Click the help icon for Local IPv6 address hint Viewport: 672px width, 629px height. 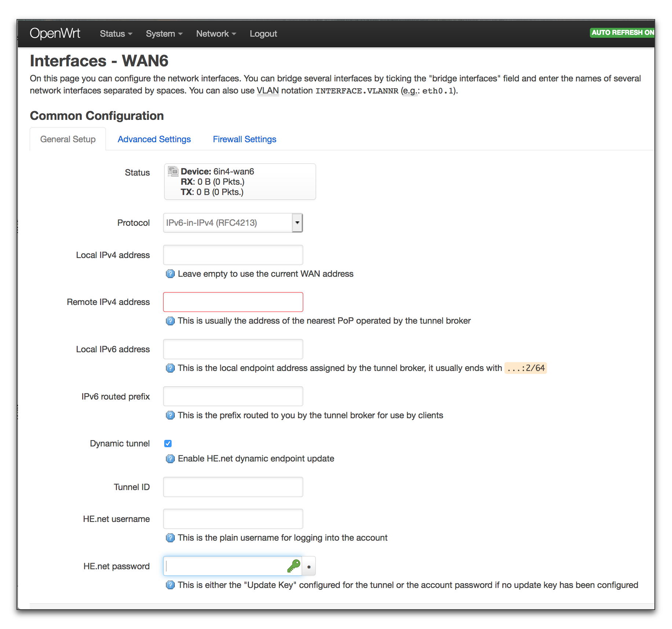pos(170,368)
